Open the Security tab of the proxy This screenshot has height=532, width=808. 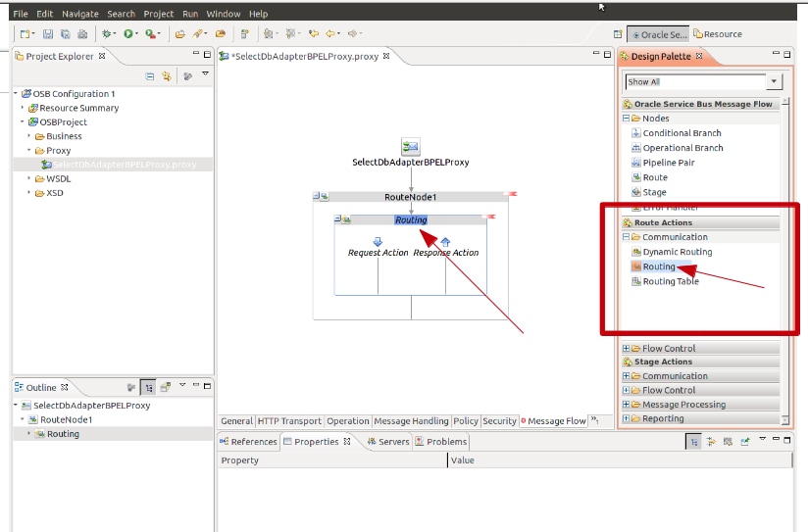click(x=499, y=421)
